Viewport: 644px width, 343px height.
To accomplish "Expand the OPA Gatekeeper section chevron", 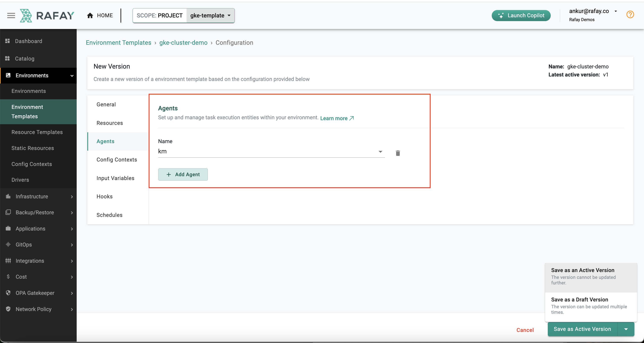I will (72, 293).
